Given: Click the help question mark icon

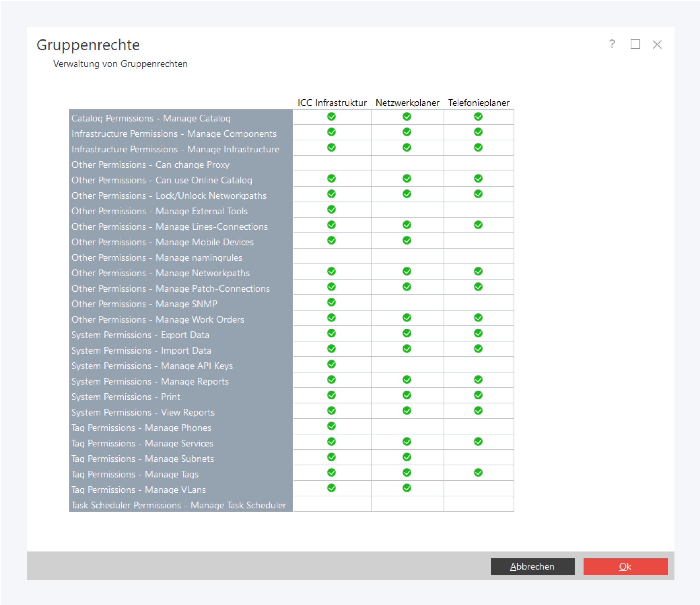Looking at the screenshot, I should coord(612,44).
